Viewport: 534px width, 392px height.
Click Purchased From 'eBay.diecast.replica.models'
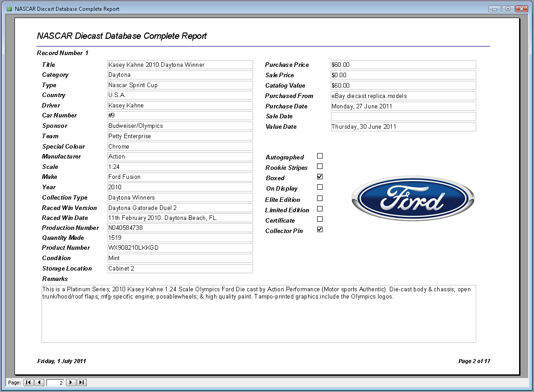click(x=403, y=96)
